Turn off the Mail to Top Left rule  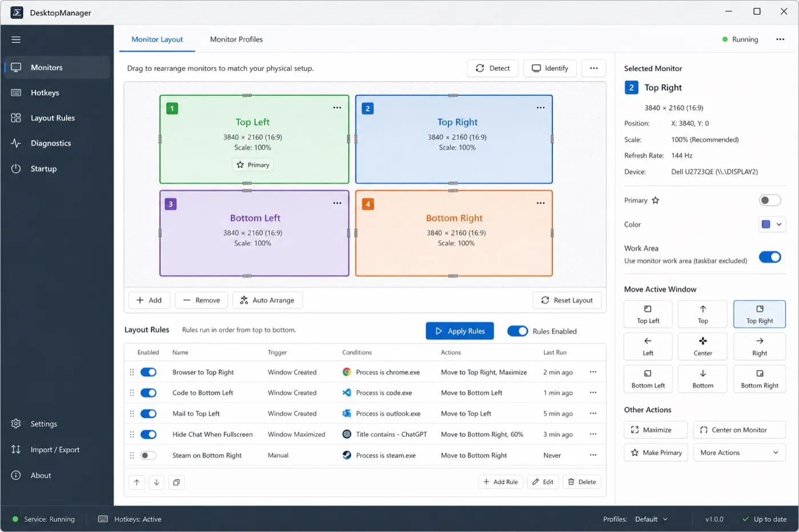point(148,413)
